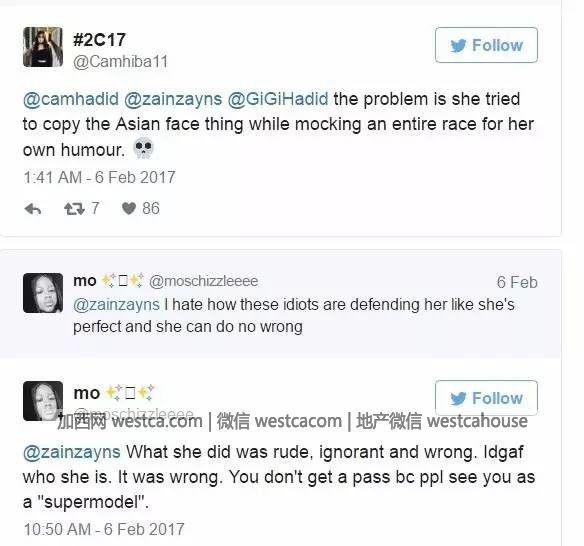Image resolution: width=584 pixels, height=546 pixels.
Task: Click the skull emoji in first tweet
Action: [x=143, y=148]
